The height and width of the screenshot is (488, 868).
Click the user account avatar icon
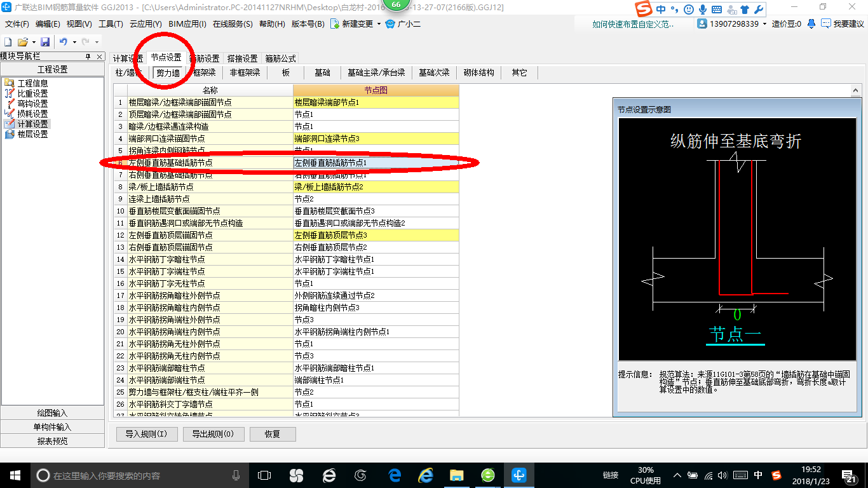click(702, 24)
